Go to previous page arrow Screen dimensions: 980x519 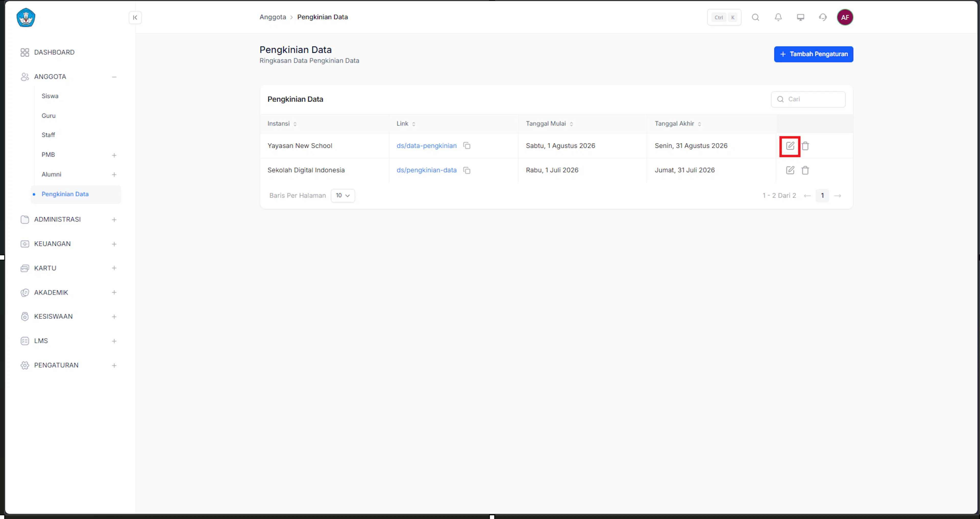click(807, 196)
